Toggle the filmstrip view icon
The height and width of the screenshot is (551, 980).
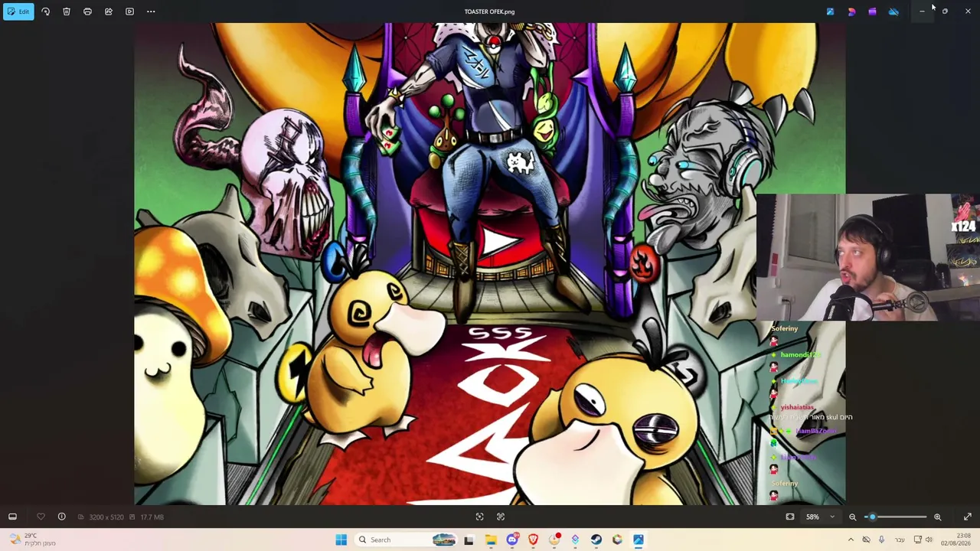coord(12,517)
